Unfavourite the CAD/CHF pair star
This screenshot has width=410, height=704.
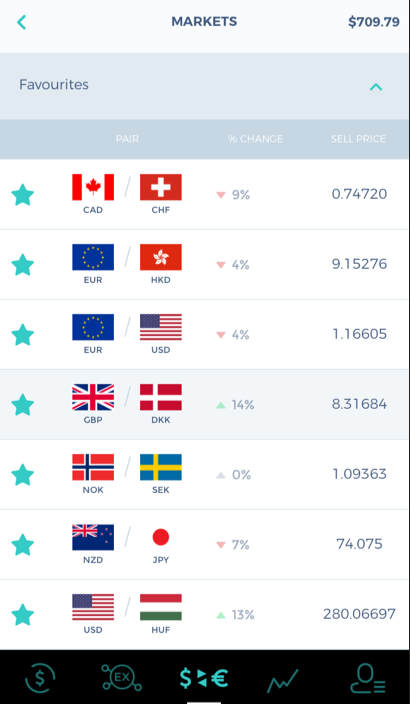click(22, 195)
